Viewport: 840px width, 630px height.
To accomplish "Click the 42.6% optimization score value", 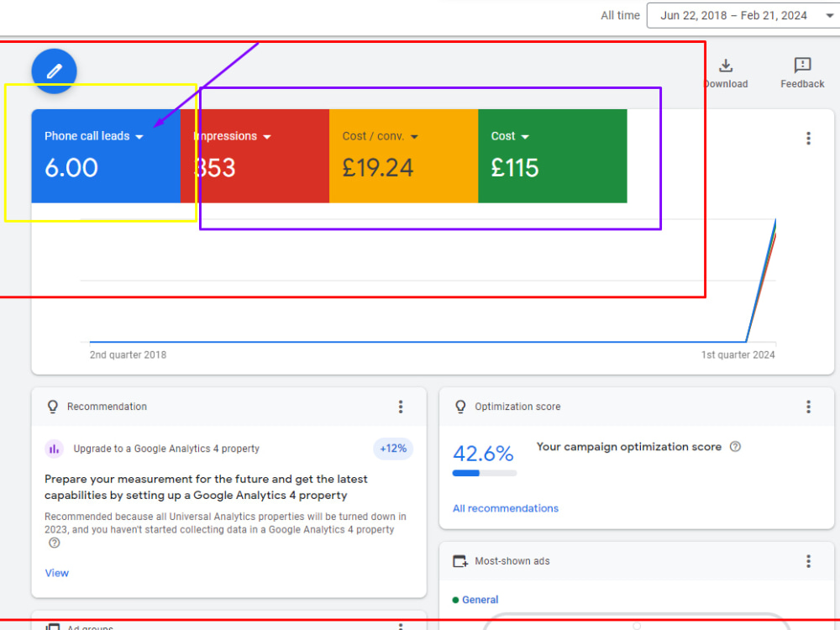I will 483,454.
